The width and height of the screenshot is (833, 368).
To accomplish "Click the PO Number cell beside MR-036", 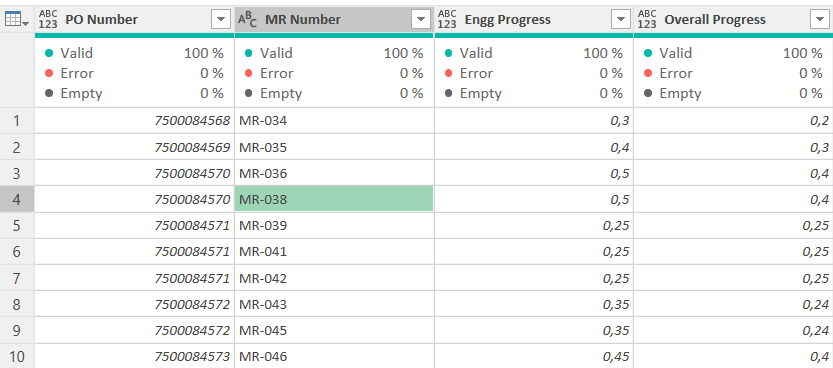I will pyautogui.click(x=134, y=173).
